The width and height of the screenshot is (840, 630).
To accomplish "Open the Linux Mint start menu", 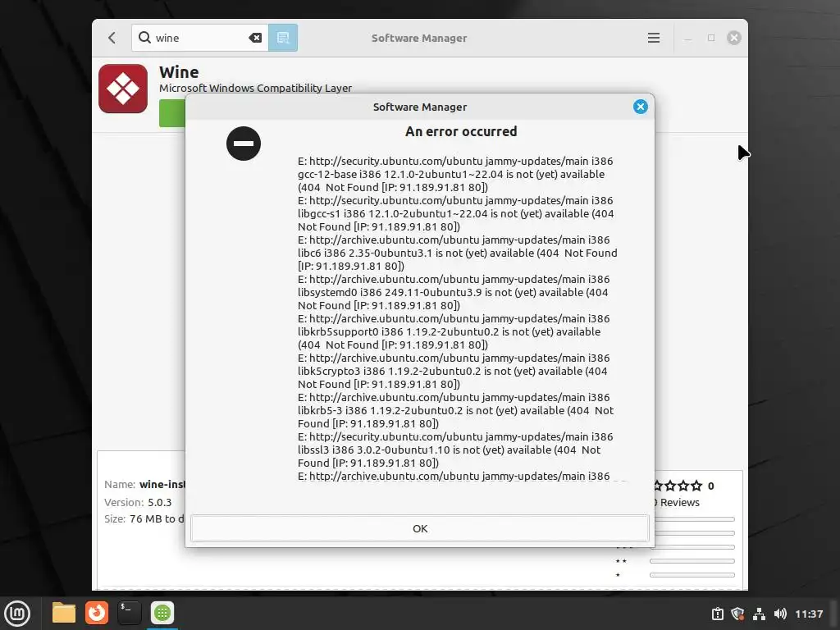I will (18, 613).
